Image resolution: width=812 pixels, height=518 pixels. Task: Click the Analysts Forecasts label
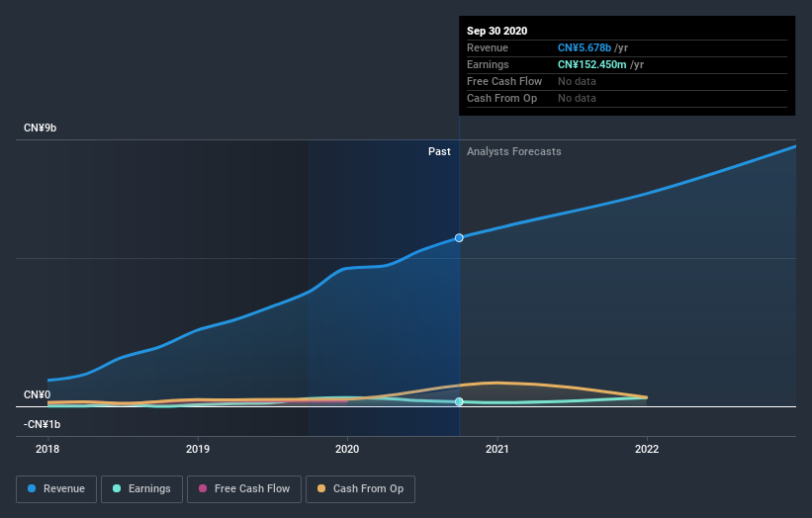pyautogui.click(x=513, y=151)
